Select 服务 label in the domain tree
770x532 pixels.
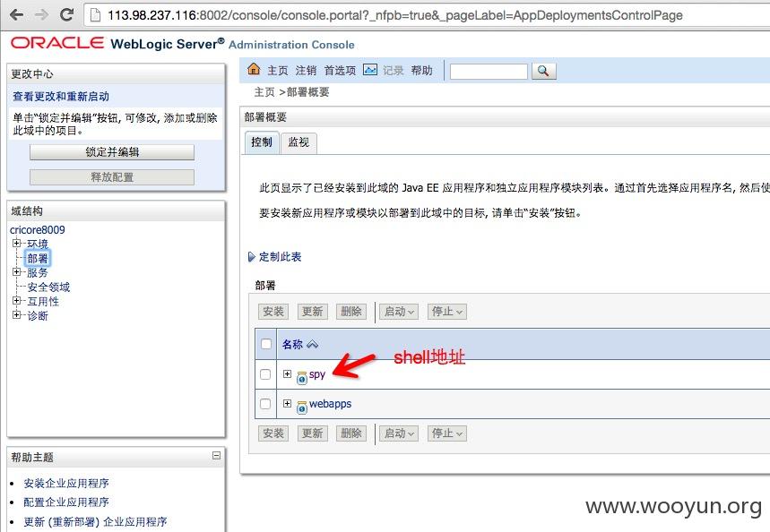[x=38, y=272]
